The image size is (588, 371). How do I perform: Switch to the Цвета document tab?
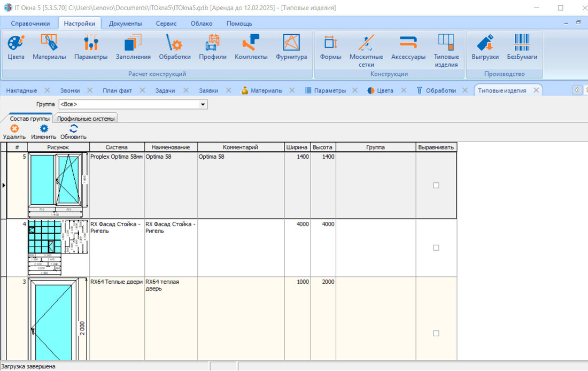pyautogui.click(x=381, y=90)
